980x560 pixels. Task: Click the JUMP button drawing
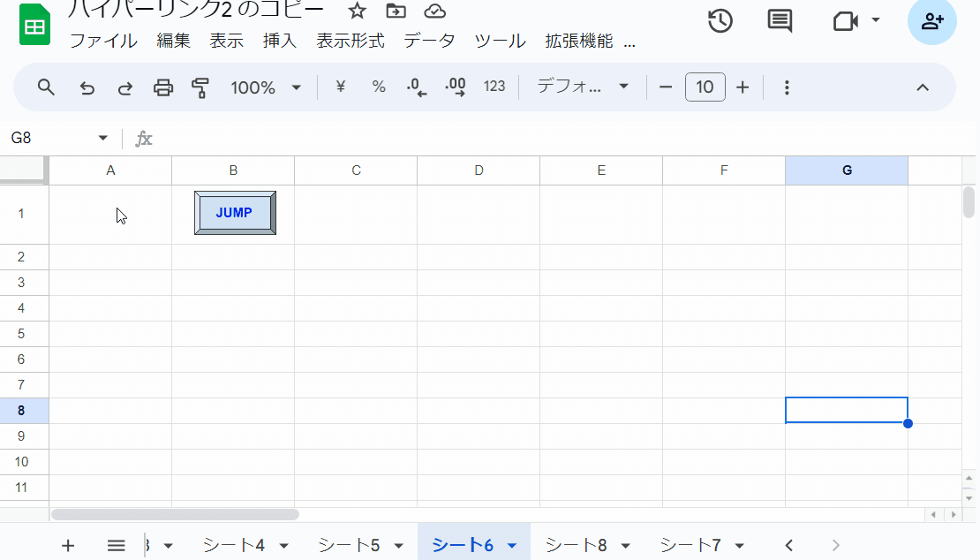[x=235, y=213]
